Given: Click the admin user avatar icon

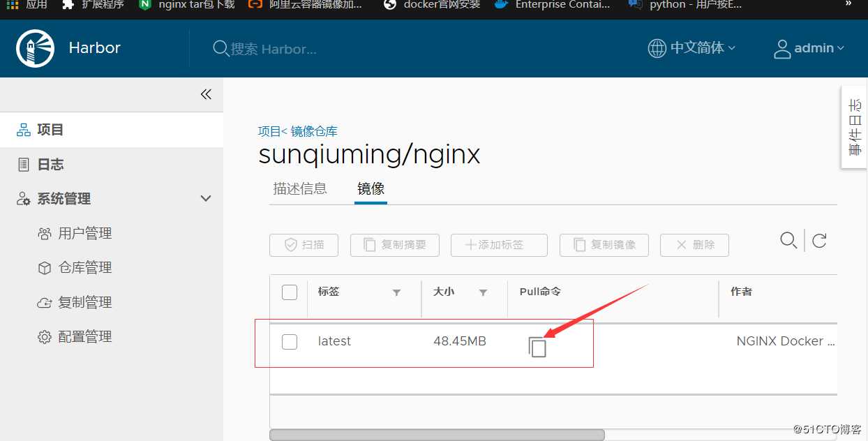Looking at the screenshot, I should point(782,49).
